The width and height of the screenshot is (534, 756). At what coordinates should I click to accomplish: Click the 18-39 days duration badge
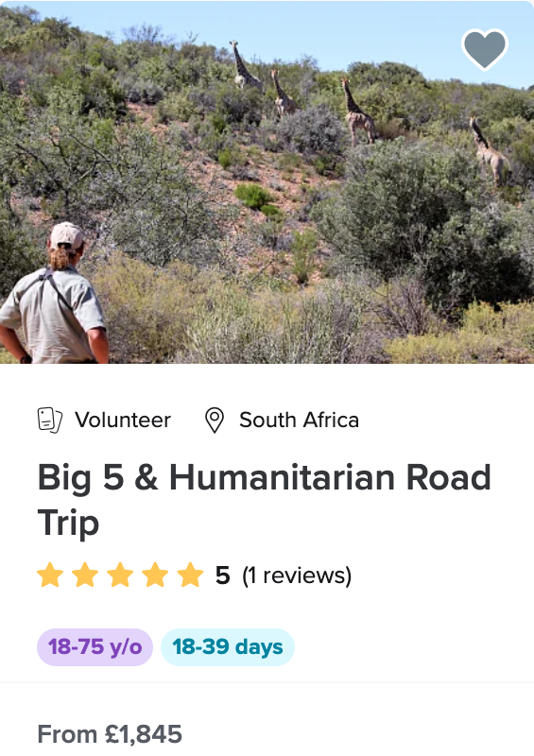pos(228,647)
